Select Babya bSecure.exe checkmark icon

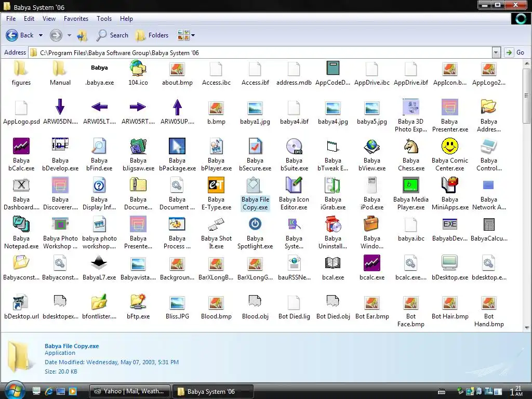pos(255,146)
